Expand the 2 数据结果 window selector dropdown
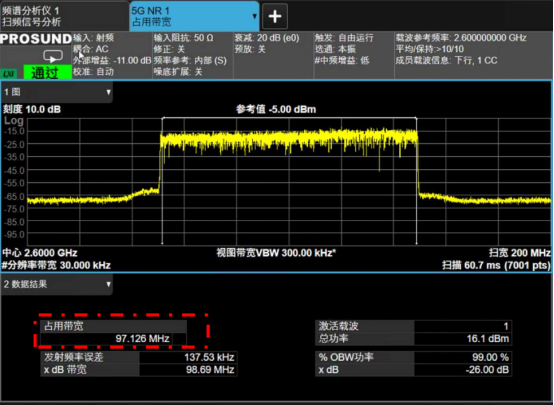Viewport: 554px width, 405px height. tap(108, 284)
